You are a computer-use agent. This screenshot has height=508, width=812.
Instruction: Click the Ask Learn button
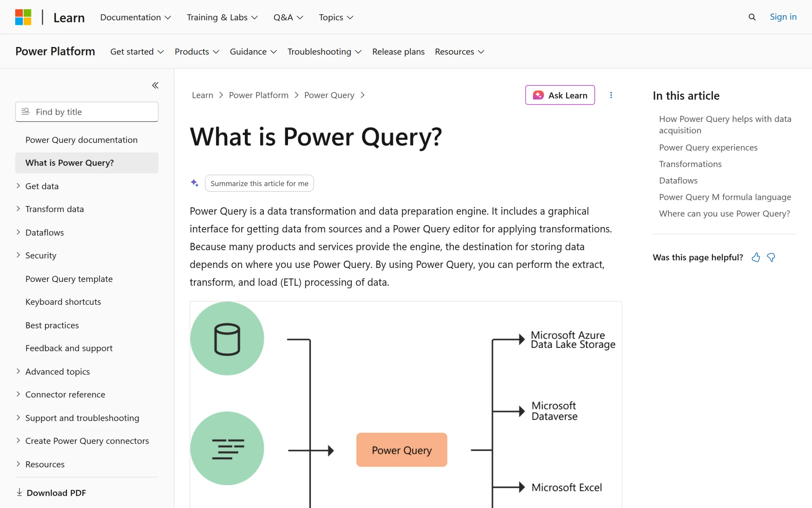pyautogui.click(x=560, y=95)
